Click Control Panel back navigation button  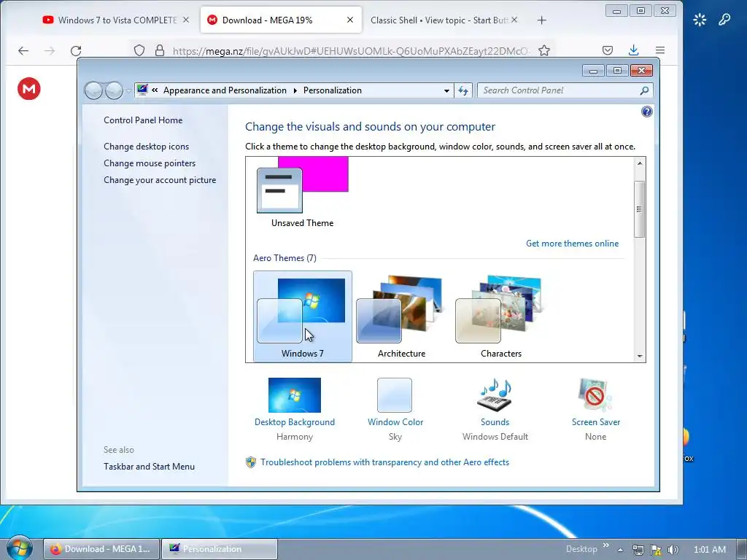tap(93, 90)
